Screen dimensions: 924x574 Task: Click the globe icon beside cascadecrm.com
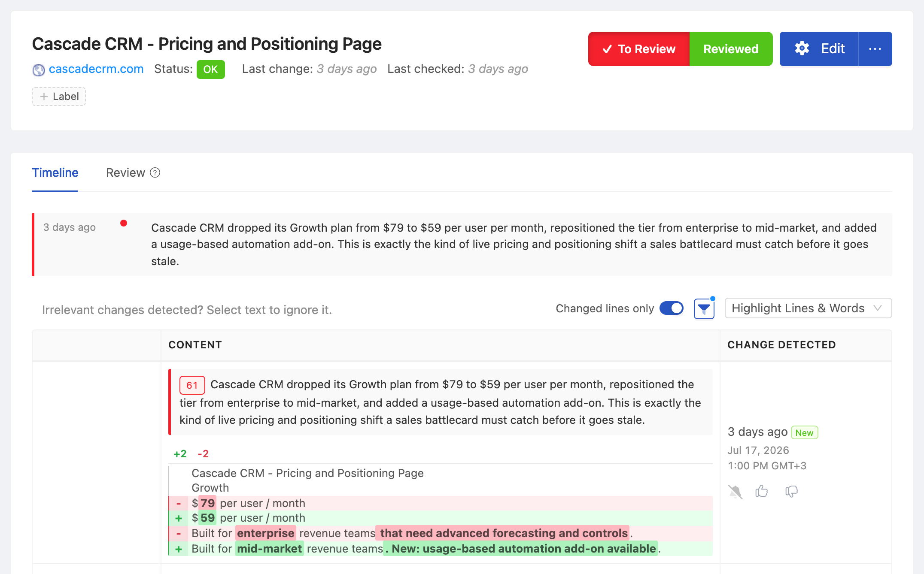[39, 69]
